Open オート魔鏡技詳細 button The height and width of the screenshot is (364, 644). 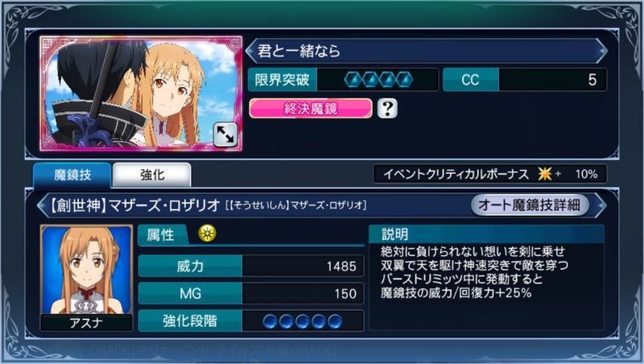click(x=530, y=205)
